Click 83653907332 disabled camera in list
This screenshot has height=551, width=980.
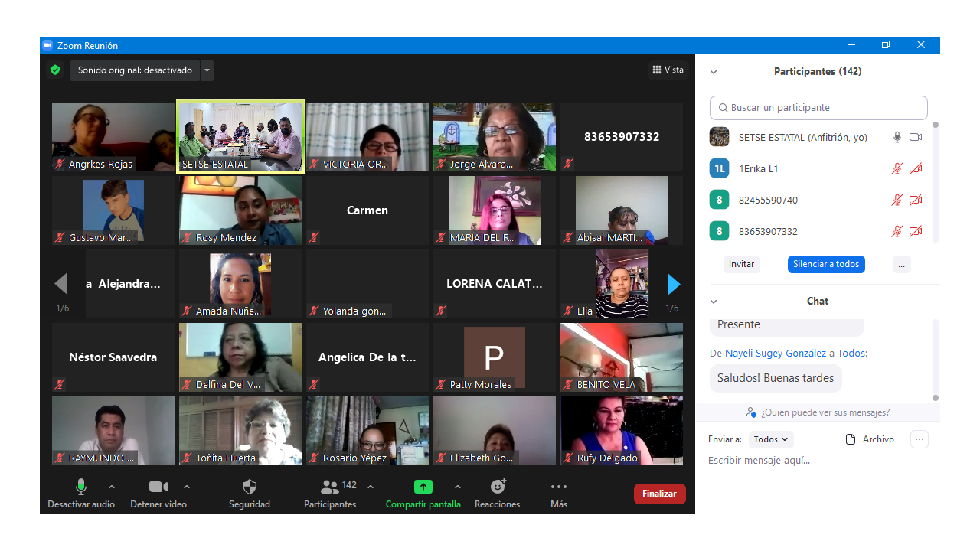[916, 231]
